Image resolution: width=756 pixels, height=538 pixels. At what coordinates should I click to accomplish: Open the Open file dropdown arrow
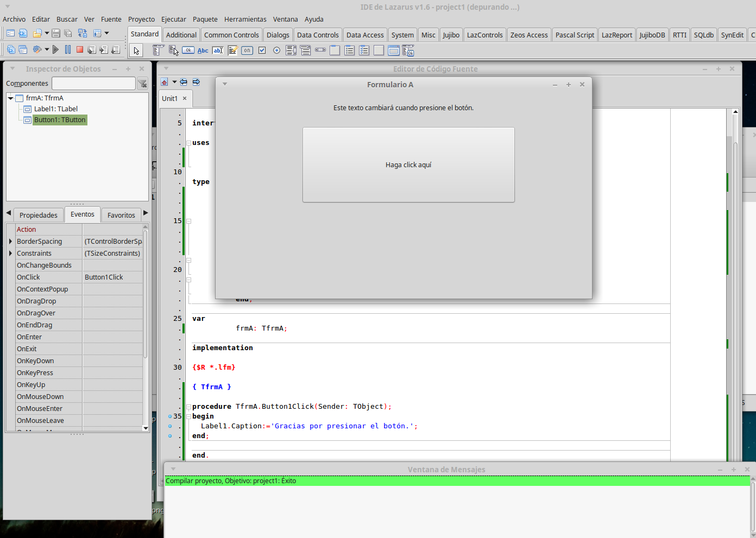tap(47, 33)
